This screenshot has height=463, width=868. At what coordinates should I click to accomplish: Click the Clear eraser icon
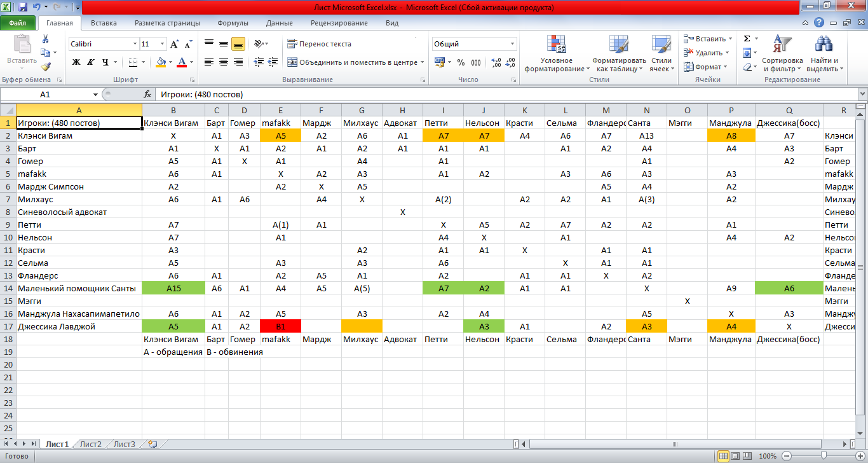point(747,67)
